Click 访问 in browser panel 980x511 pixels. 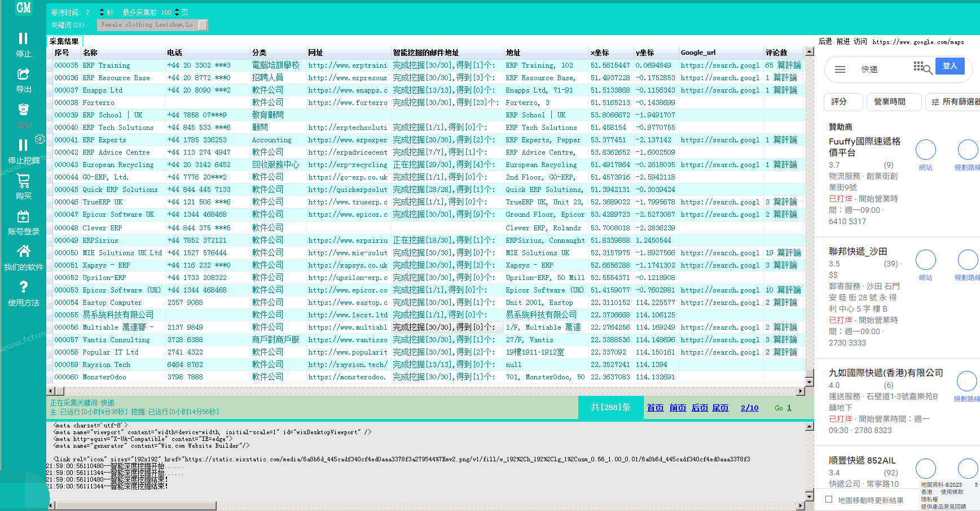pyautogui.click(x=860, y=41)
